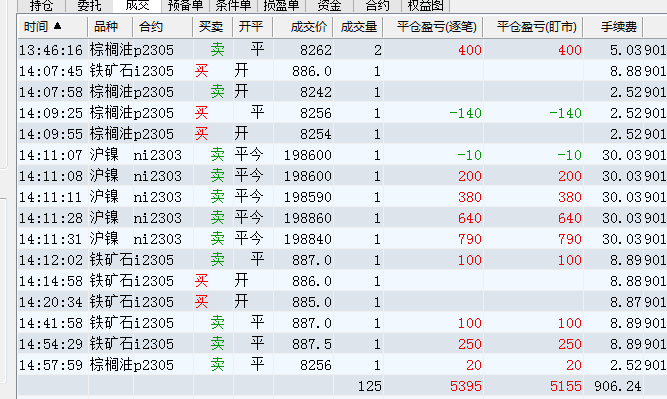Sort by 平仓盈亏(逐笔) column header

tap(433, 27)
